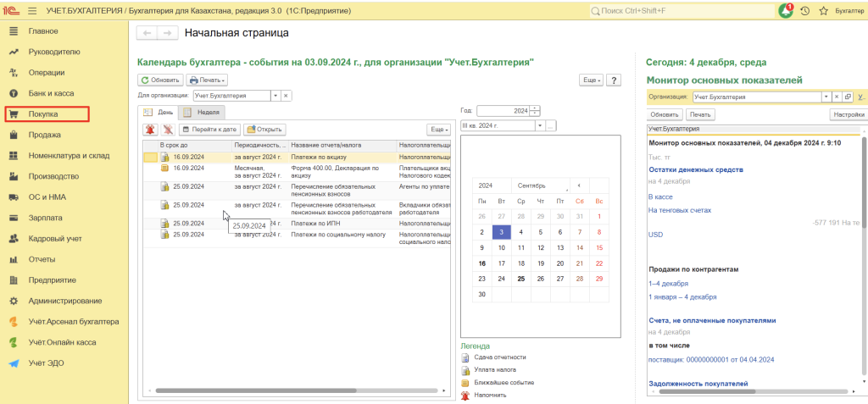Select September 25 in the calendar
The height and width of the screenshot is (404, 868).
click(x=521, y=278)
